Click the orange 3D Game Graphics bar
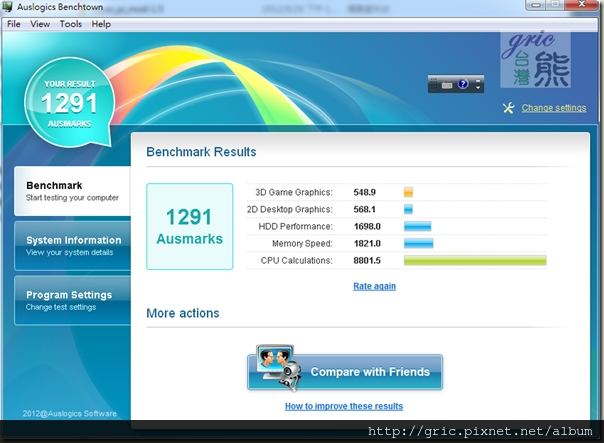Image resolution: width=604 pixels, height=443 pixels. 408,192
